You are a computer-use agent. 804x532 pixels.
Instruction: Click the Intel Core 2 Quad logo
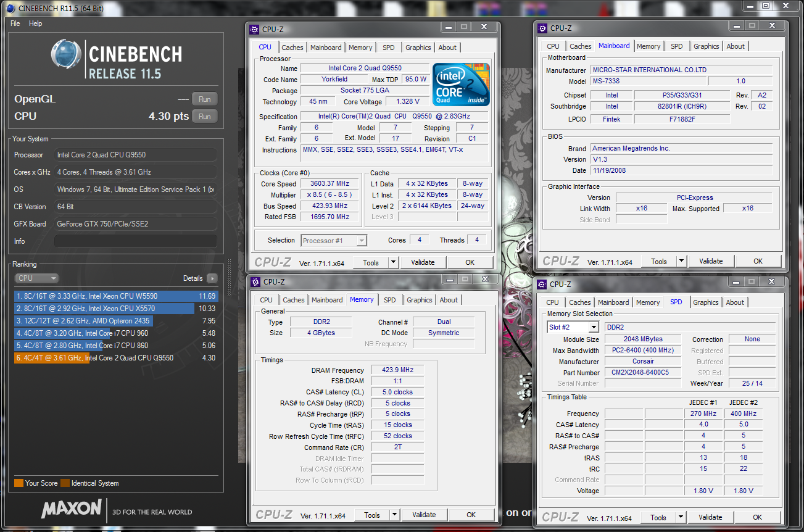point(461,84)
